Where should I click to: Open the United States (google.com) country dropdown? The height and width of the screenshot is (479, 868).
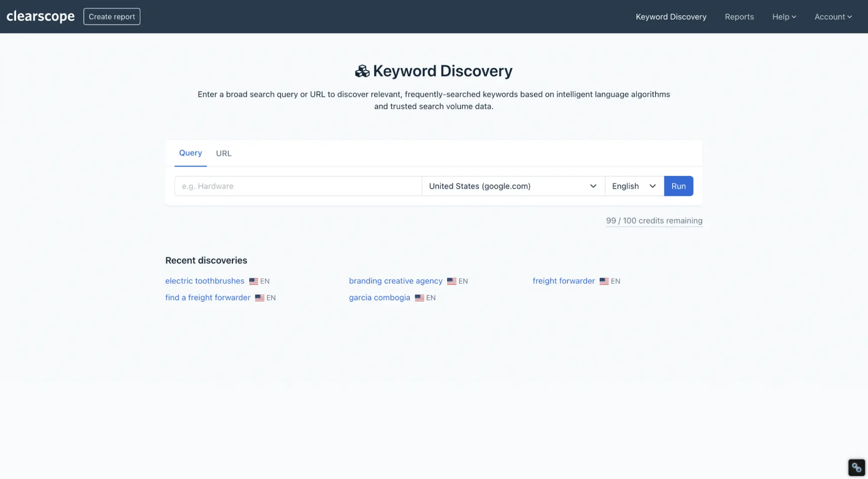click(x=513, y=186)
